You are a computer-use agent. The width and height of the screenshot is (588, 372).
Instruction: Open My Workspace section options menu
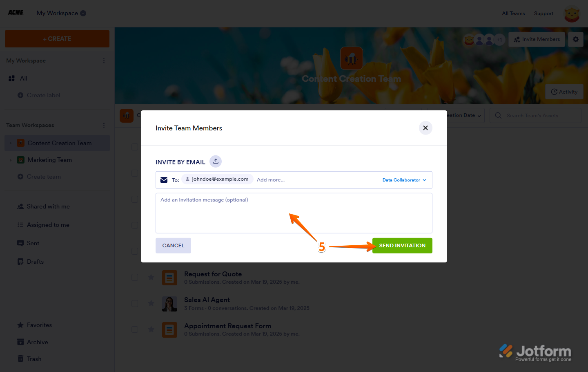click(x=104, y=61)
